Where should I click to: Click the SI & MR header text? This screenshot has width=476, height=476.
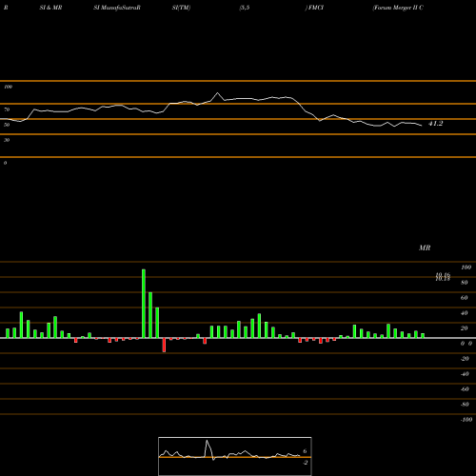[x=50, y=8]
